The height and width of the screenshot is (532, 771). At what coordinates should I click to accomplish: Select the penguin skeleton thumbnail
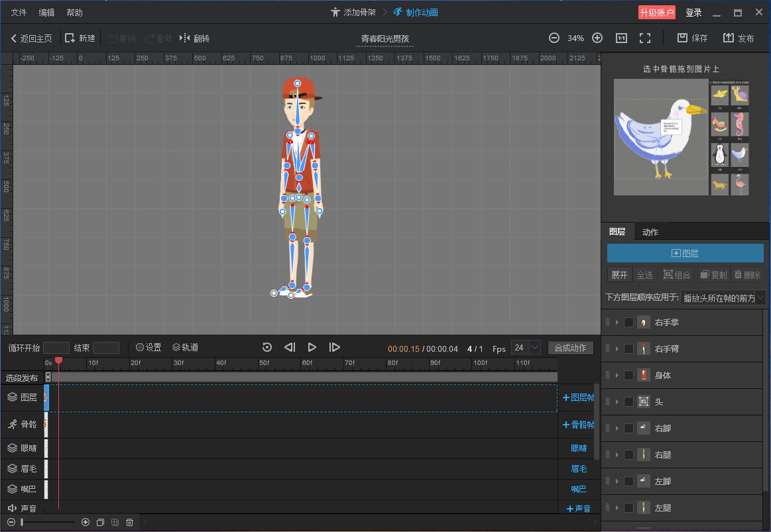click(720, 154)
